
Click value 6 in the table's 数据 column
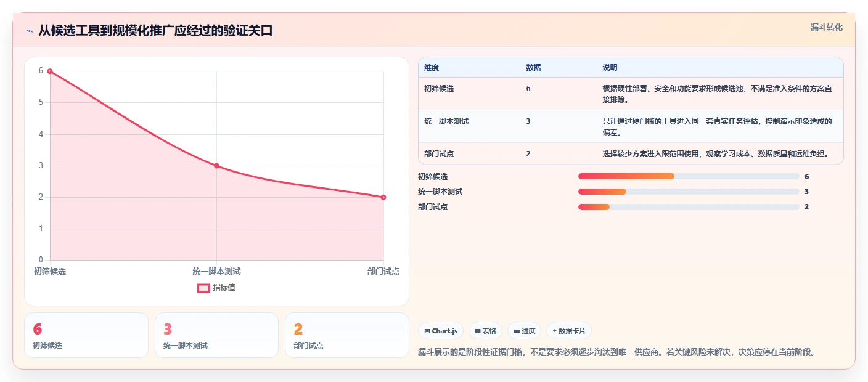pos(528,89)
